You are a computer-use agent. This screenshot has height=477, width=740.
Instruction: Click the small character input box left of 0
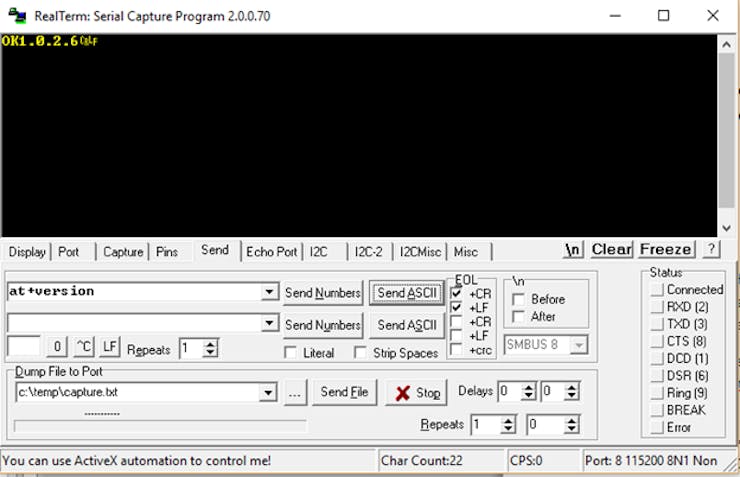pyautogui.click(x=24, y=347)
